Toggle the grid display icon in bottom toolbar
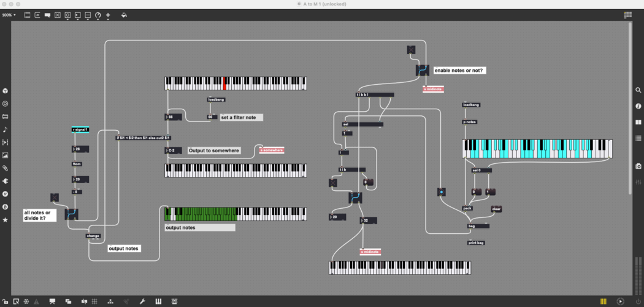The width and height of the screenshot is (644, 307). click(94, 301)
